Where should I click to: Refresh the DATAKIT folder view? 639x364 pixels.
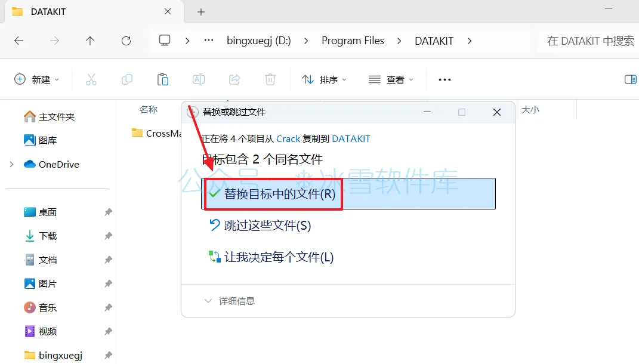(126, 41)
